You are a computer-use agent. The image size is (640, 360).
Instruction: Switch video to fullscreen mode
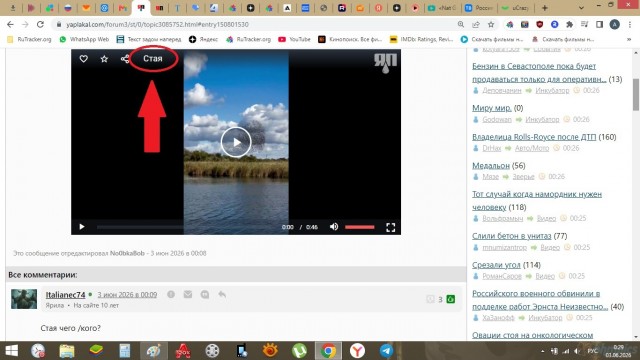(x=391, y=227)
